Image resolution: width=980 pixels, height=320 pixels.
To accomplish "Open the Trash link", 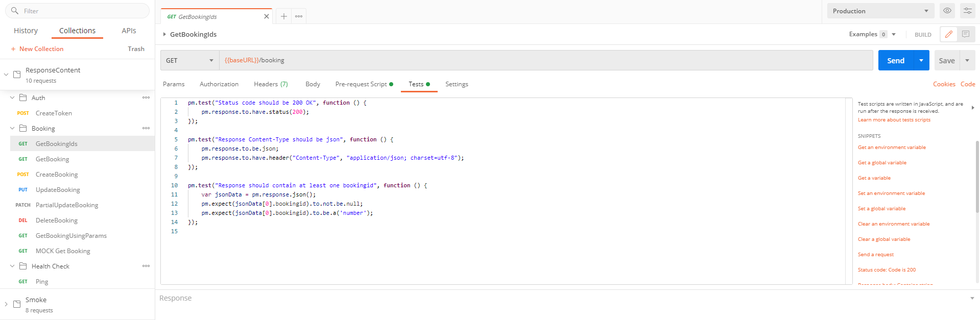I will tap(136, 49).
